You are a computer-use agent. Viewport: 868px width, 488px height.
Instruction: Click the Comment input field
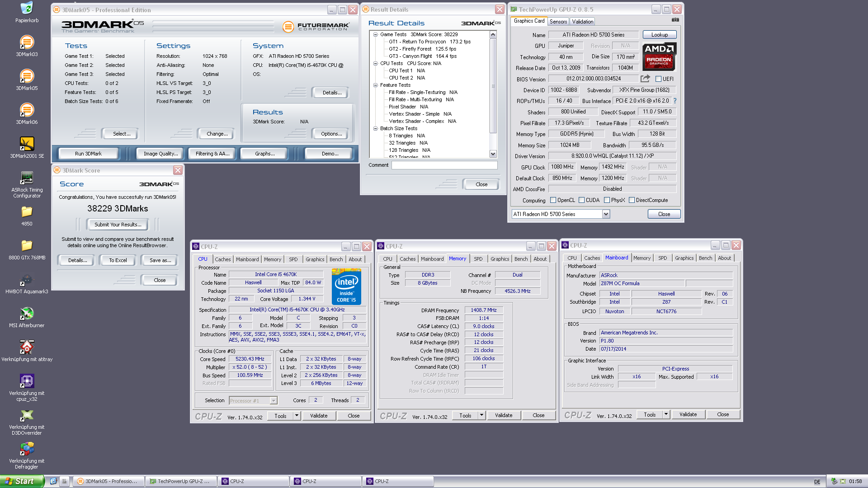pos(444,165)
